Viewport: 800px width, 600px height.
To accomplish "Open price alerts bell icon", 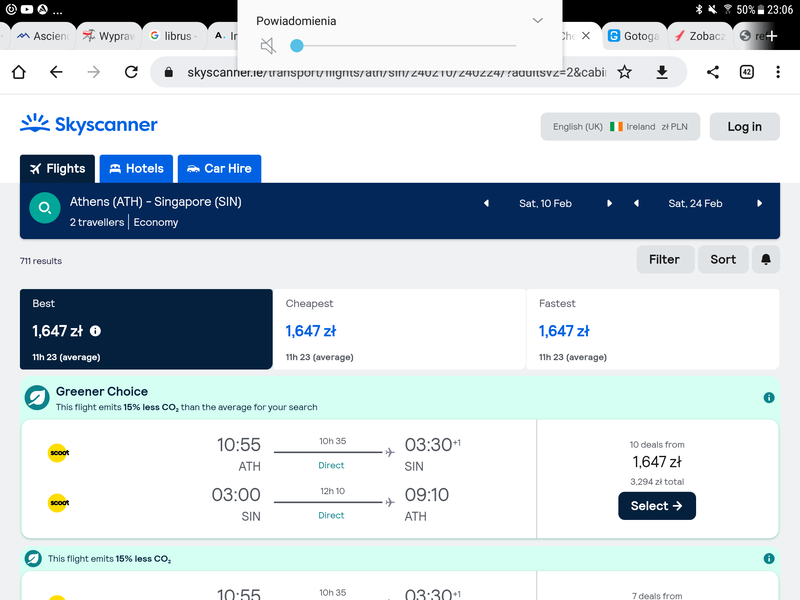I will coord(765,259).
